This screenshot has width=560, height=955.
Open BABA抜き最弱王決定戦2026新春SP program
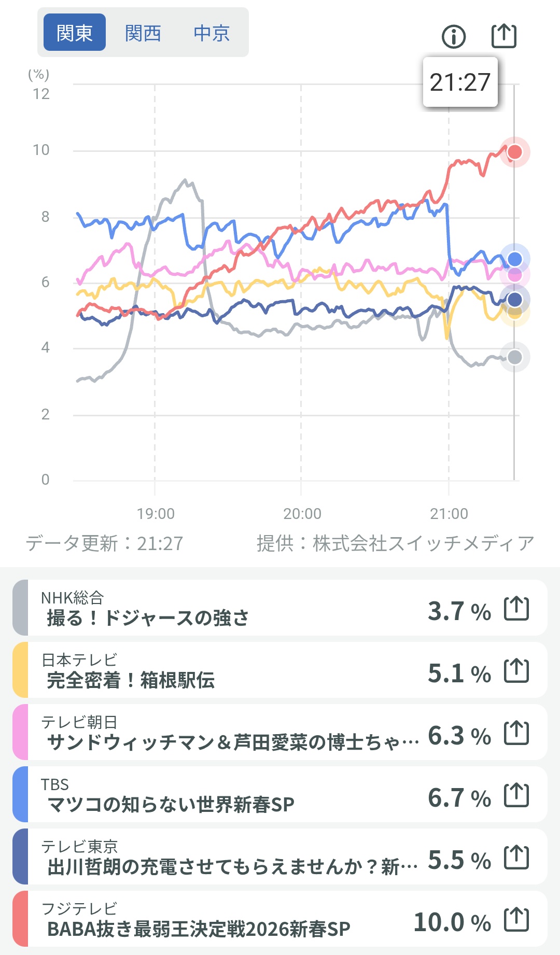(199, 929)
